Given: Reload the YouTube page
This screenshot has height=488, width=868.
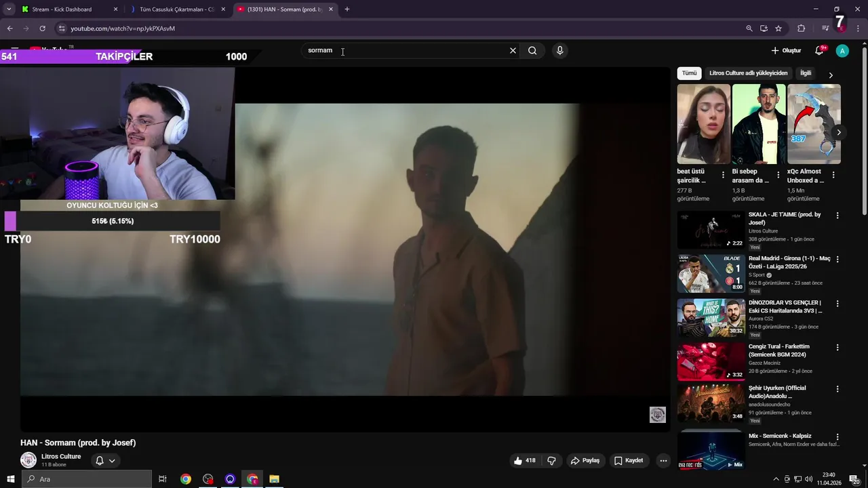Looking at the screenshot, I should click(42, 28).
